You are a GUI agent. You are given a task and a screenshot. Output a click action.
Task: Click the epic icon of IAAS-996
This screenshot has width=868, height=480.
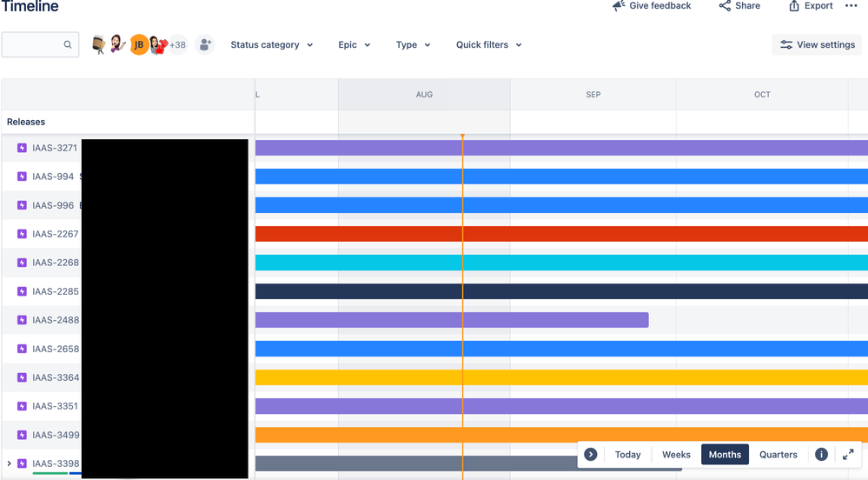[x=22, y=205]
